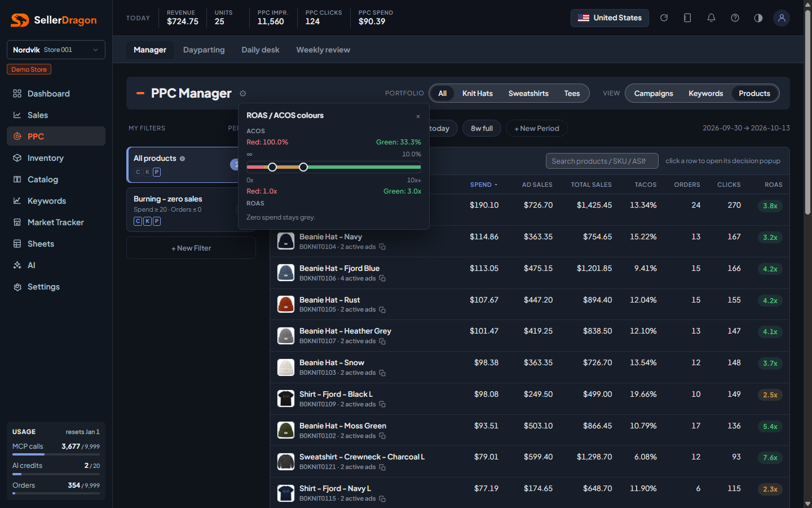
Task: Copy ASIN for Beanie Hat - Navy
Action: point(382,247)
